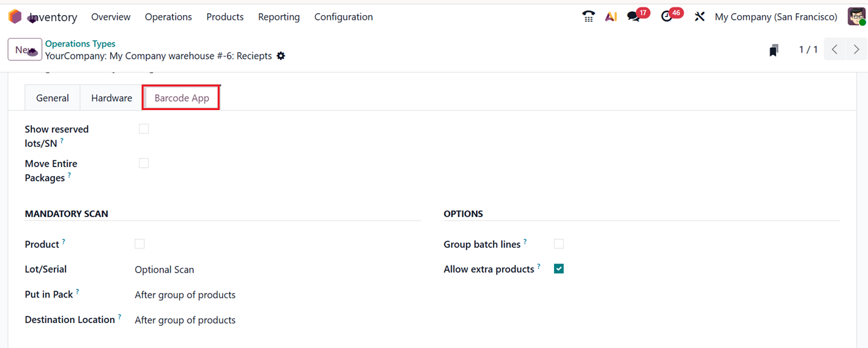
Task: Open the VoIP phone icon
Action: click(588, 16)
